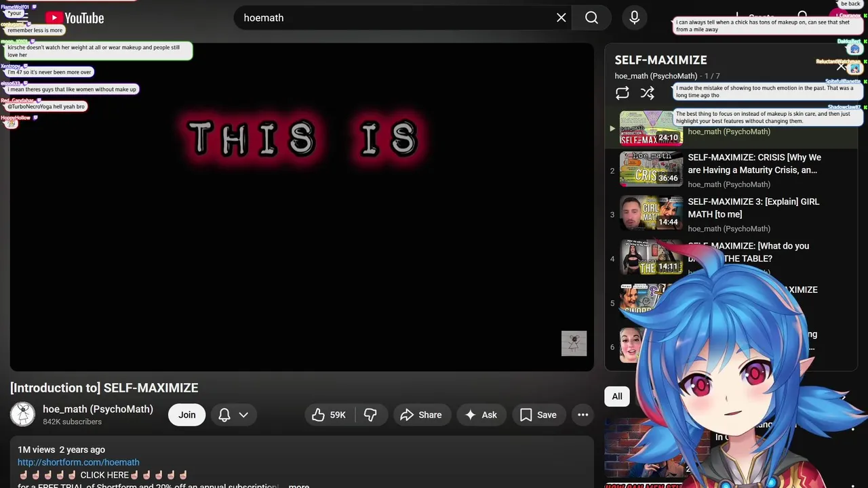Click the '1M views 2 years ago' text
The height and width of the screenshot is (488, 868).
[x=61, y=449]
